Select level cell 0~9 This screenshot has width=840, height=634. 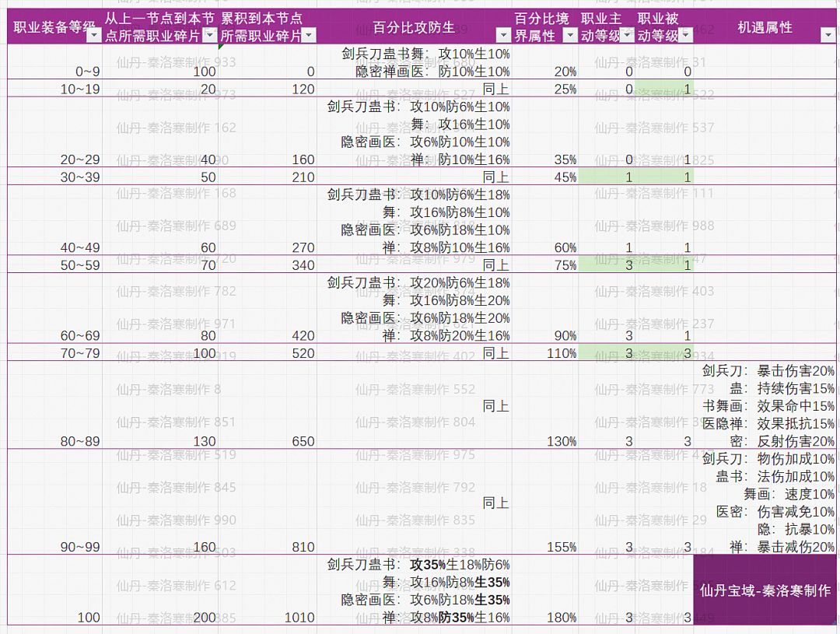tap(54, 62)
